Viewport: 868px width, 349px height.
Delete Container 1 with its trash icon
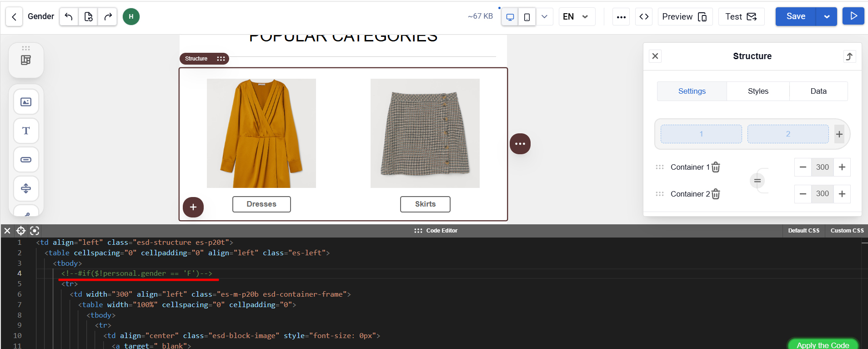716,167
